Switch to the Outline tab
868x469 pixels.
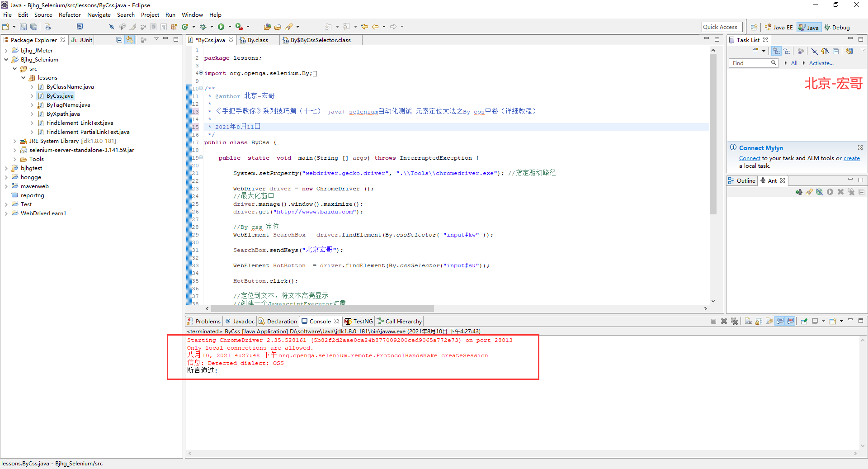pos(741,181)
